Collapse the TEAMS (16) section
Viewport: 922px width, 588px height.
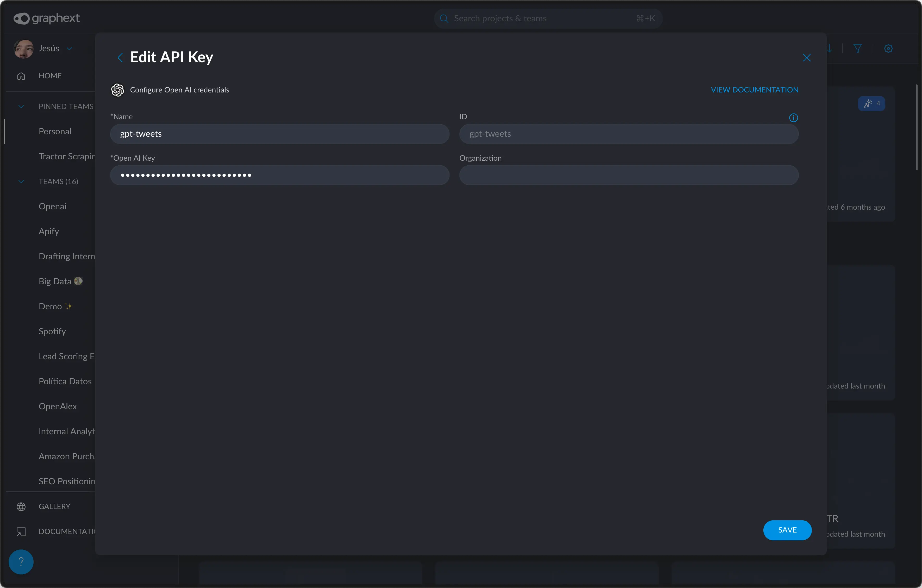pos(21,182)
